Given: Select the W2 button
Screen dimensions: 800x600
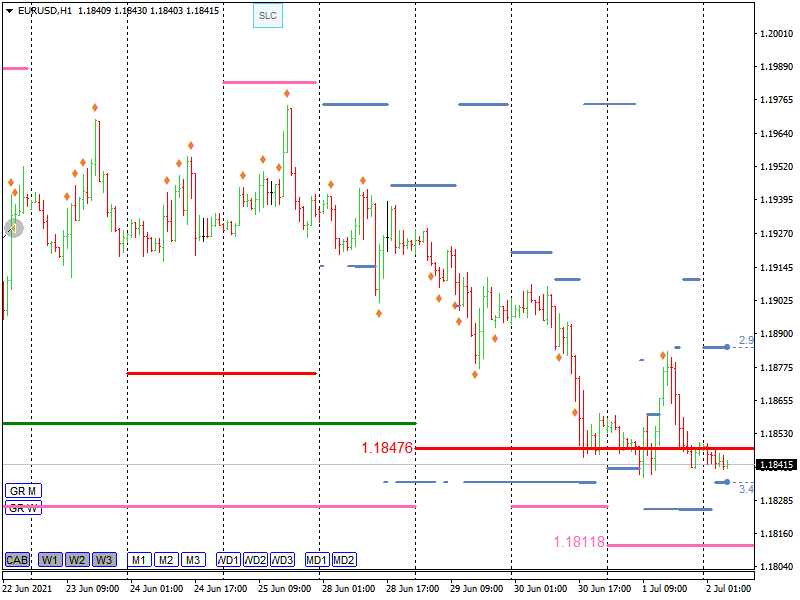Looking at the screenshot, I should pos(77,560).
